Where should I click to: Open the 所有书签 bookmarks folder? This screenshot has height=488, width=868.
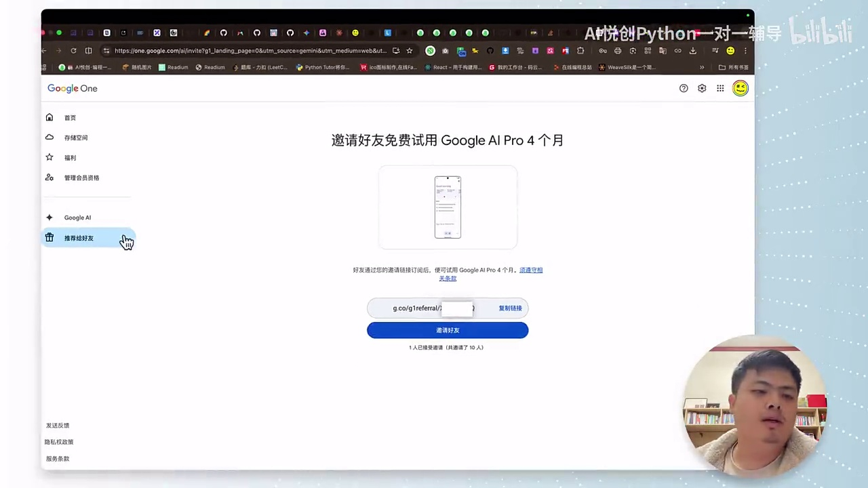734,67
